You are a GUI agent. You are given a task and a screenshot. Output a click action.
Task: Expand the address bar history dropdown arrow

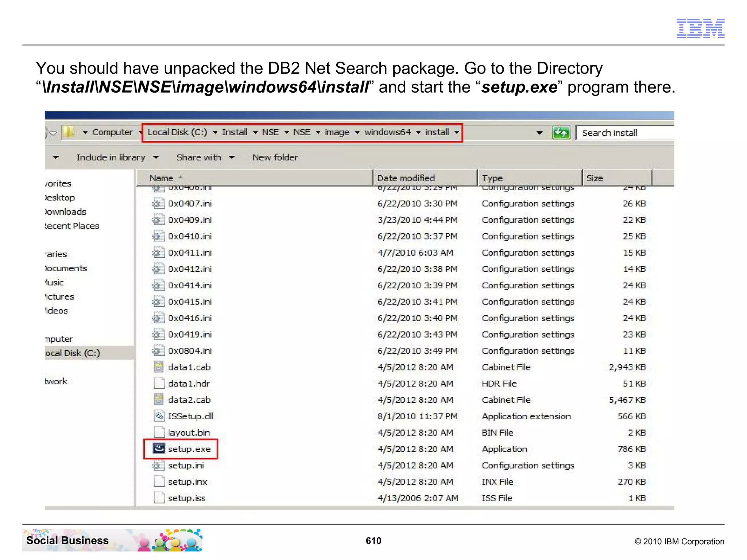(539, 132)
